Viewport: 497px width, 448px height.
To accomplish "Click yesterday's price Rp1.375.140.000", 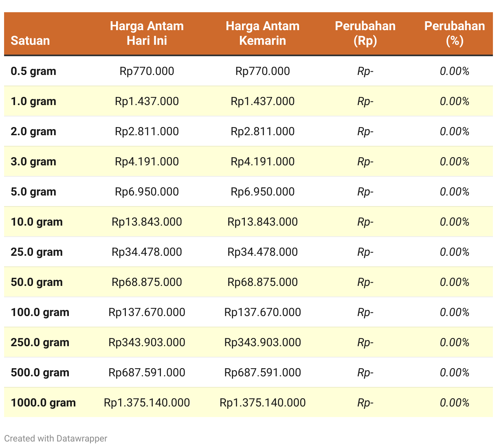I will (x=262, y=403).
